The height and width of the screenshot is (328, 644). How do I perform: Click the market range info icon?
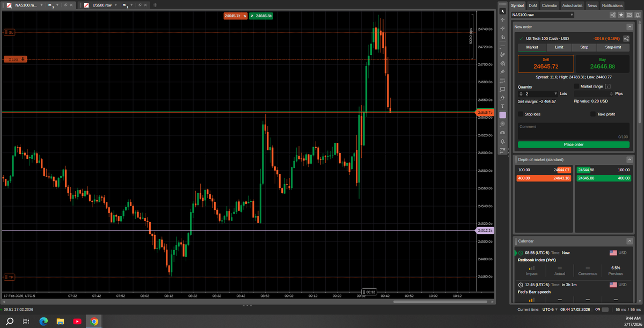[608, 86]
